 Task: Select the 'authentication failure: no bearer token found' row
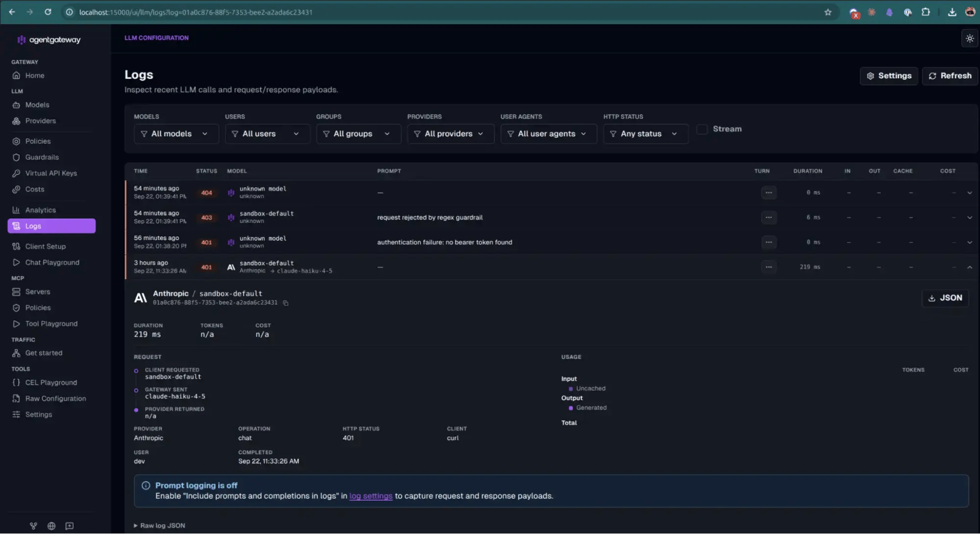point(551,243)
